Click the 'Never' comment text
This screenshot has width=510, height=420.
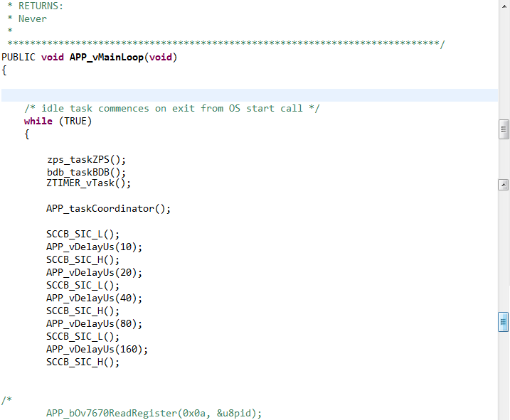[33, 18]
